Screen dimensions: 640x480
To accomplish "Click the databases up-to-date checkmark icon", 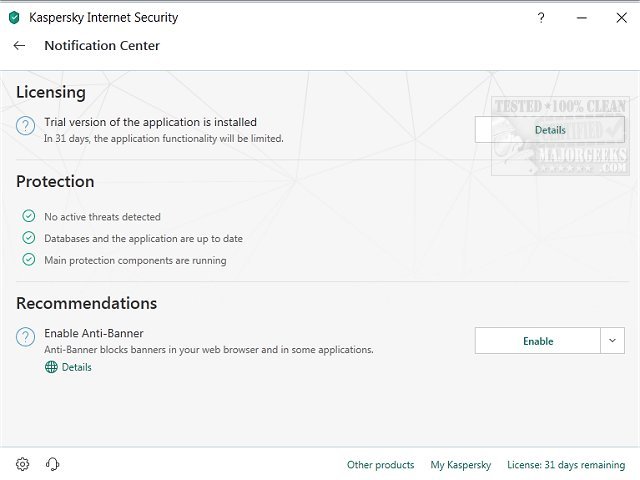I will click(28, 238).
